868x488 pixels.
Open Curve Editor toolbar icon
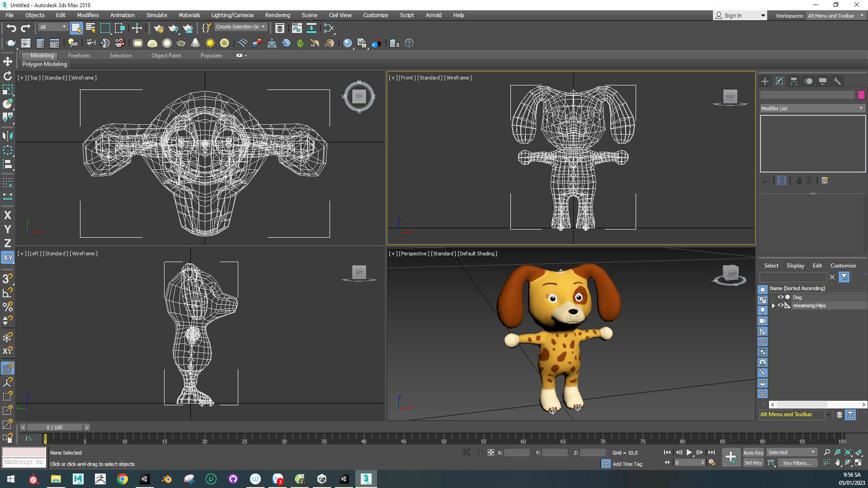pyautogui.click(x=297, y=28)
